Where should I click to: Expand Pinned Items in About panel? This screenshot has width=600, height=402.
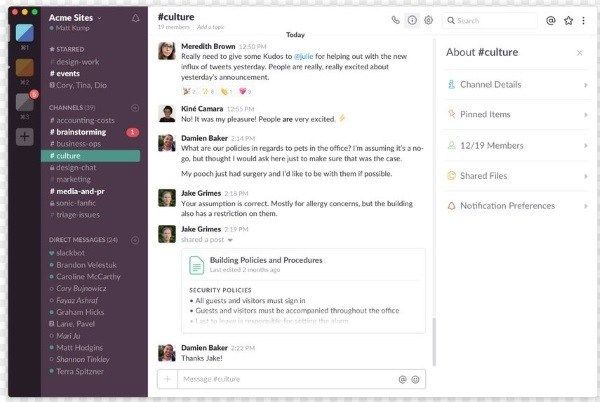pos(516,115)
